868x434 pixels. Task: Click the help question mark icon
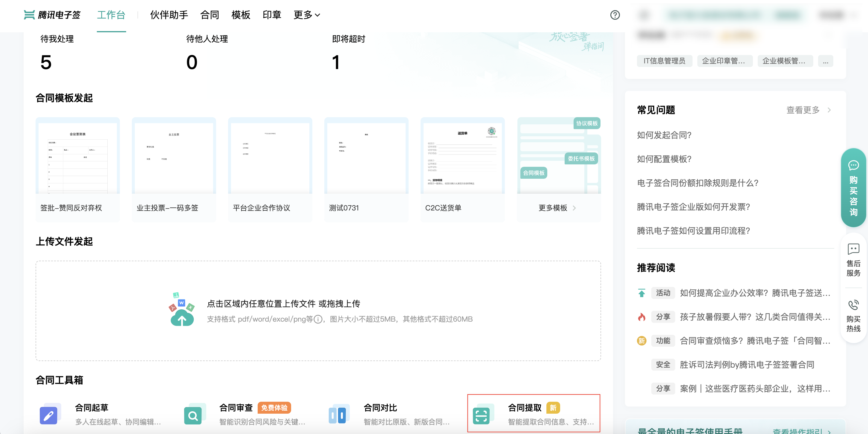(615, 15)
